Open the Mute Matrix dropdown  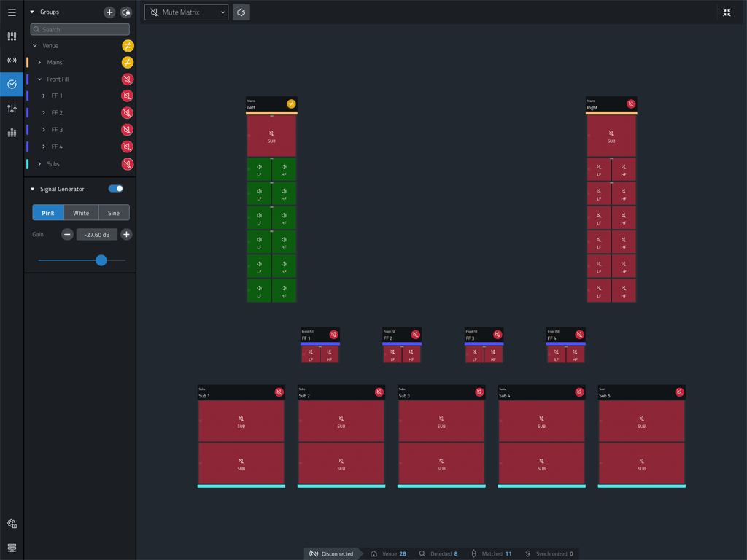click(x=186, y=12)
